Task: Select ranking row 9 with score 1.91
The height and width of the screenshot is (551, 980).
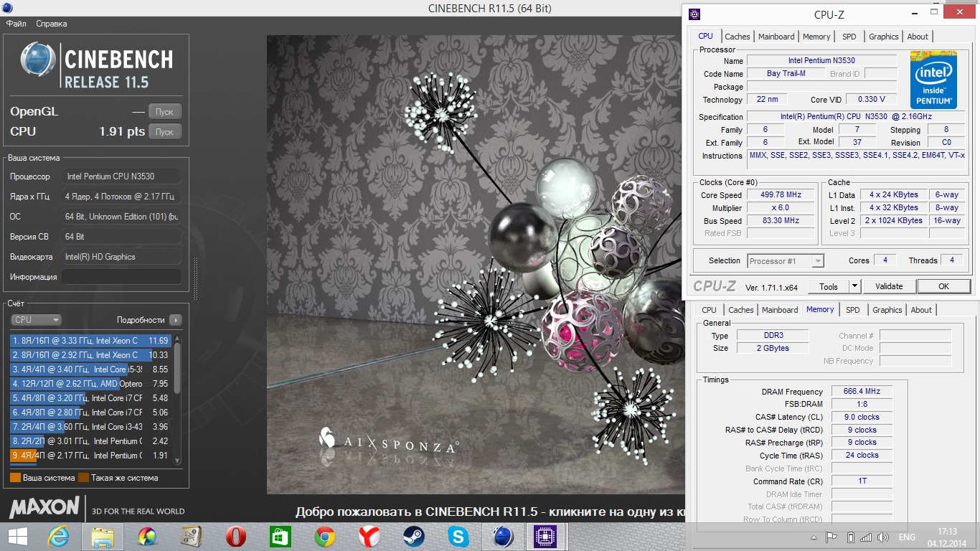Action: coord(90,456)
